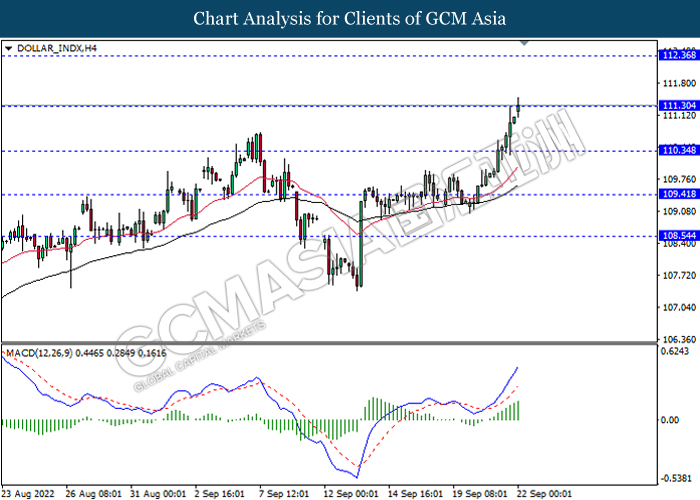The image size is (700, 500).
Task: Click the 0.6243 MACD scale value
Action: [x=674, y=352]
